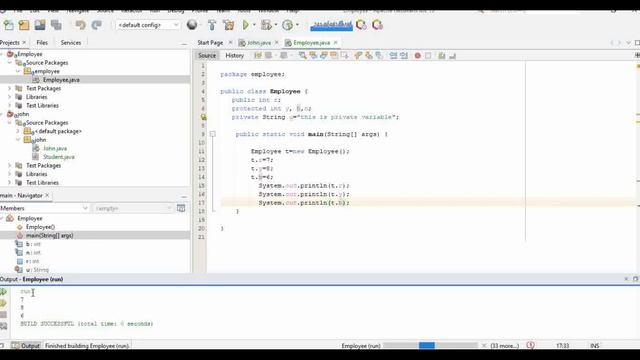
Task: Click the Redo toolbar icon
Action: 96,25
